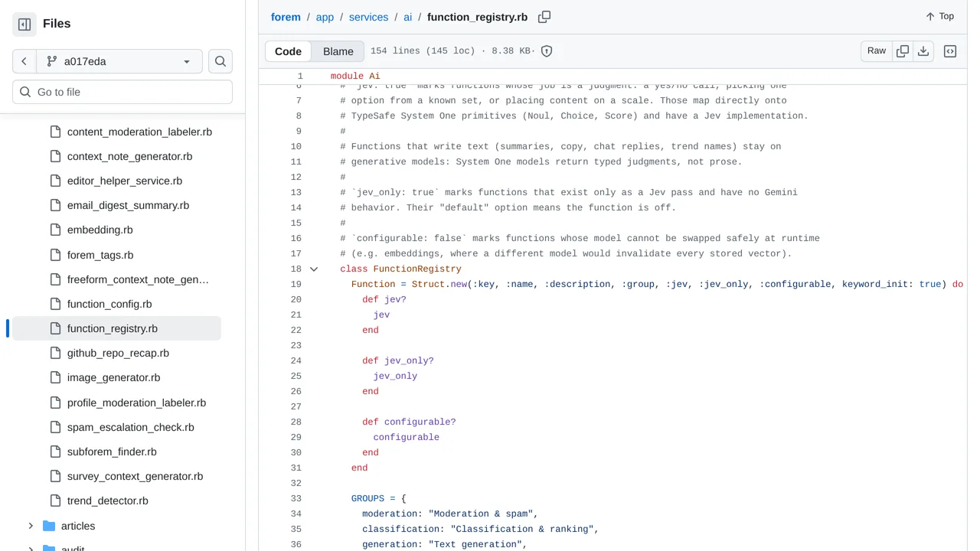980x551 pixels.
Task: Click the shield security icon by file size
Action: coord(547,51)
